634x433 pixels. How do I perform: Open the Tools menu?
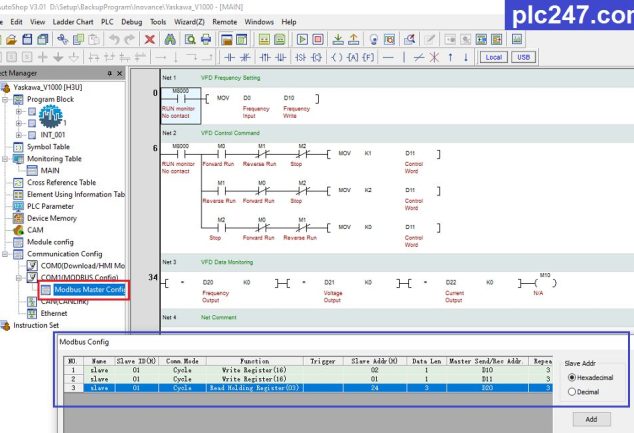[158, 22]
